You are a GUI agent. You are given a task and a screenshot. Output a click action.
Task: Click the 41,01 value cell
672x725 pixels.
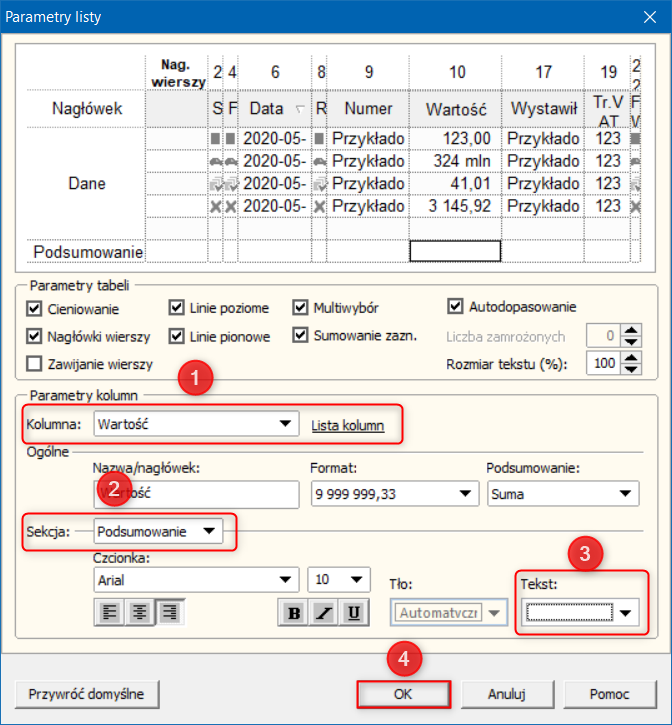coord(456,184)
